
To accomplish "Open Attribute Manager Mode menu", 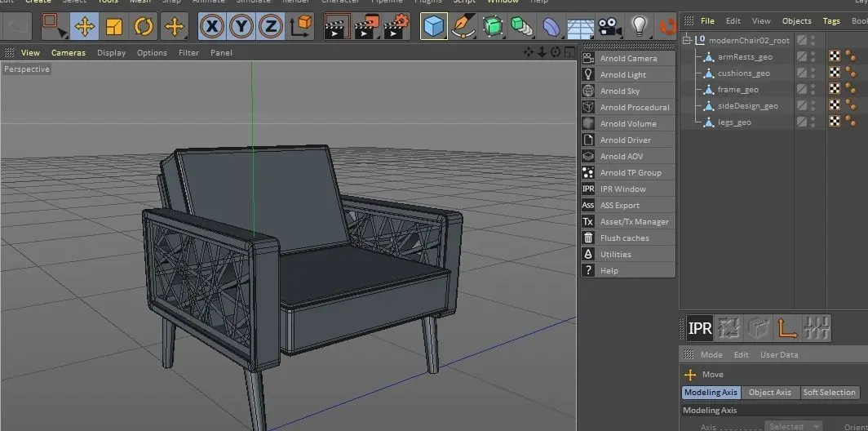I will tap(711, 354).
